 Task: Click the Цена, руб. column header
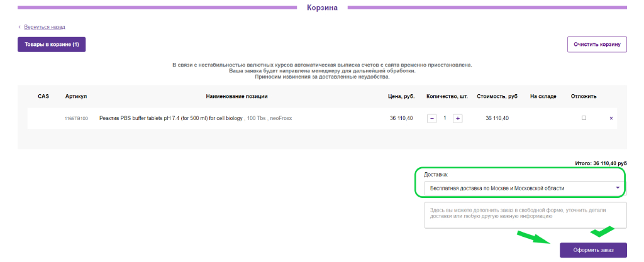point(401,96)
